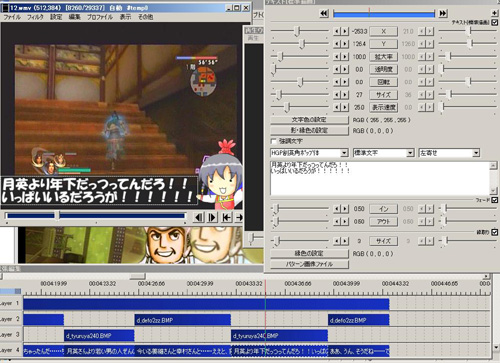Open 影・縁色の設定 color settings
This screenshot has height=363, width=500.
coord(309,130)
